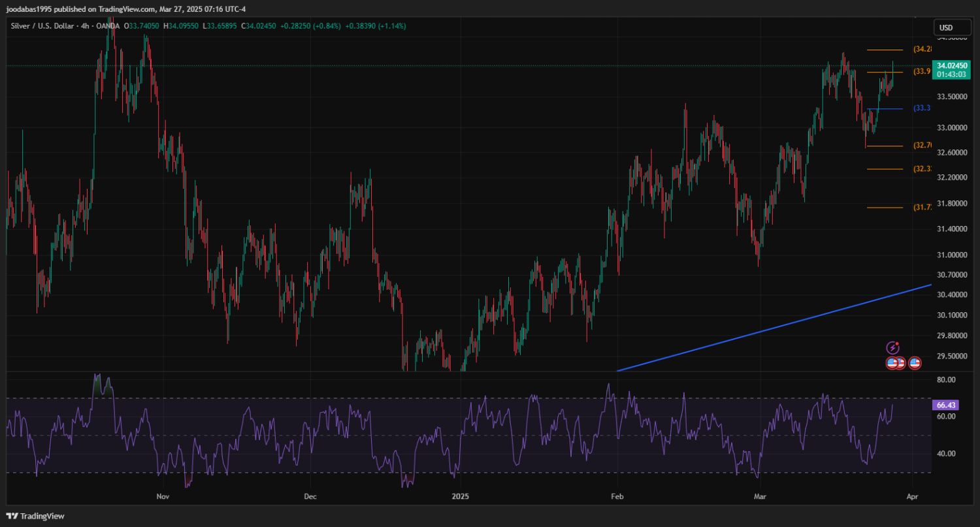Click the 32.60000 price axis label

click(x=952, y=153)
